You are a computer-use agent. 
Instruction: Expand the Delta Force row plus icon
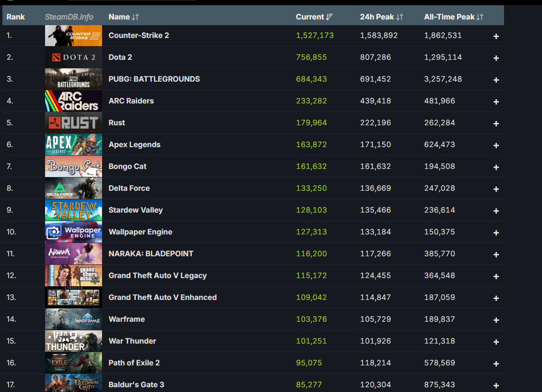[x=496, y=189]
